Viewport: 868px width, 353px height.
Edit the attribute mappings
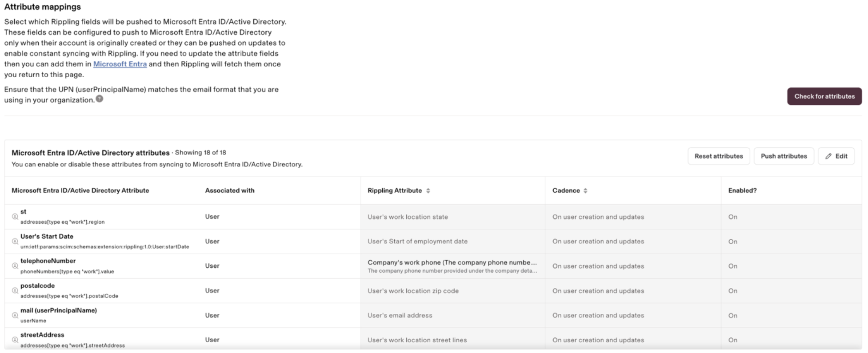pos(836,156)
